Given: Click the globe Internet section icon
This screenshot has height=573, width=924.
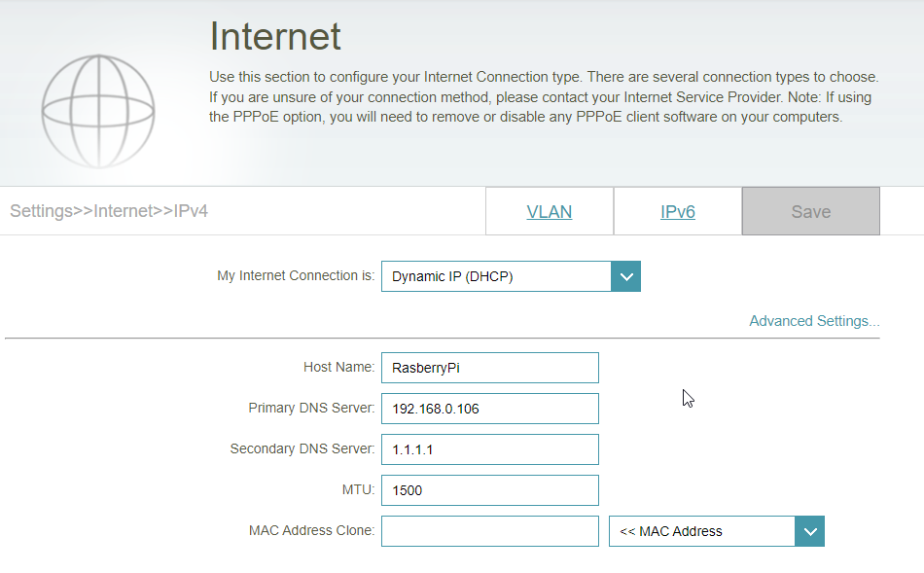Looking at the screenshot, I should coord(97,110).
